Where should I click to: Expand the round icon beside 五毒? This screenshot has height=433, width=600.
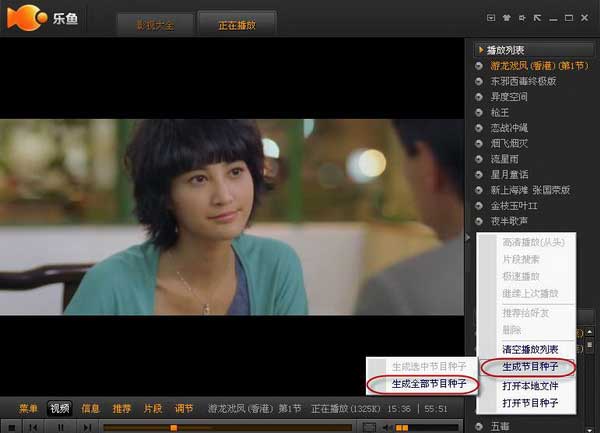click(479, 426)
